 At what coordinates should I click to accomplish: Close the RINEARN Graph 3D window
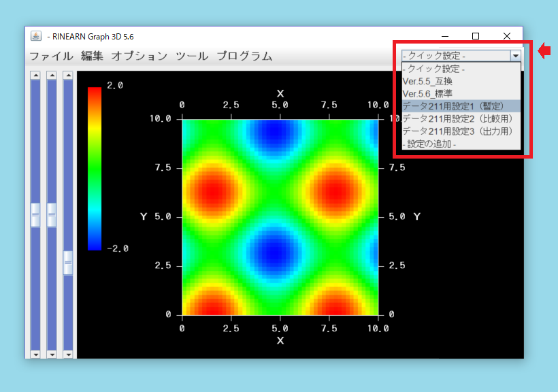click(x=507, y=36)
